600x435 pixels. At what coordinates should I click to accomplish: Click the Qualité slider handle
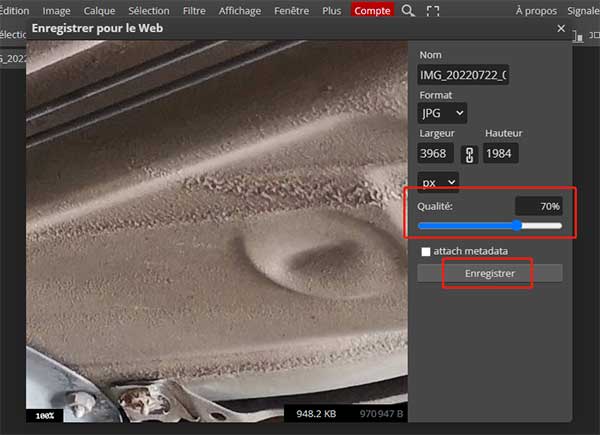(x=517, y=225)
